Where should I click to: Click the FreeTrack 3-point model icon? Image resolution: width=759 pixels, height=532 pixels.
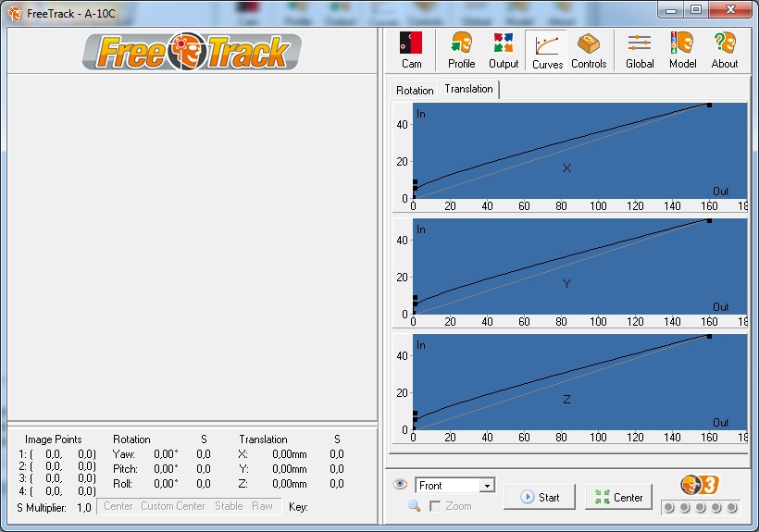(700, 485)
